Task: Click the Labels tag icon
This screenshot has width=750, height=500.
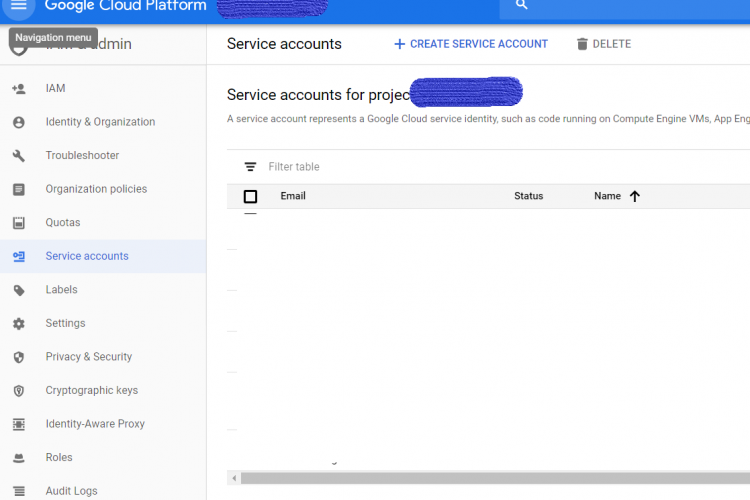Action: click(x=19, y=290)
